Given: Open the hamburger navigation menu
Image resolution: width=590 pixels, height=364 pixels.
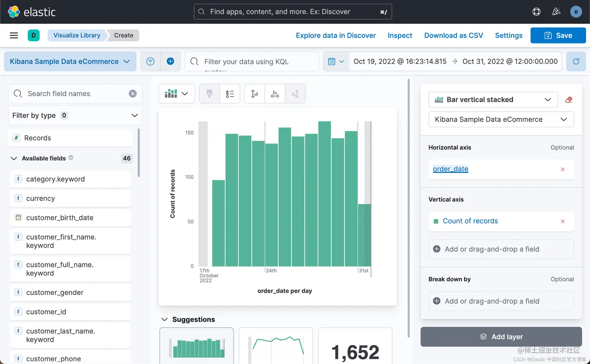Looking at the screenshot, I should [14, 36].
